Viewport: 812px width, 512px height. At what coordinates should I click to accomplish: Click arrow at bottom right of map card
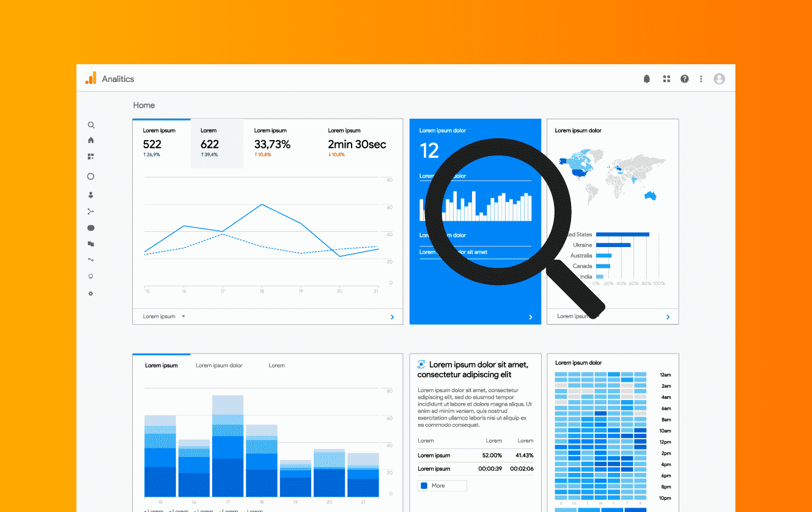click(668, 317)
